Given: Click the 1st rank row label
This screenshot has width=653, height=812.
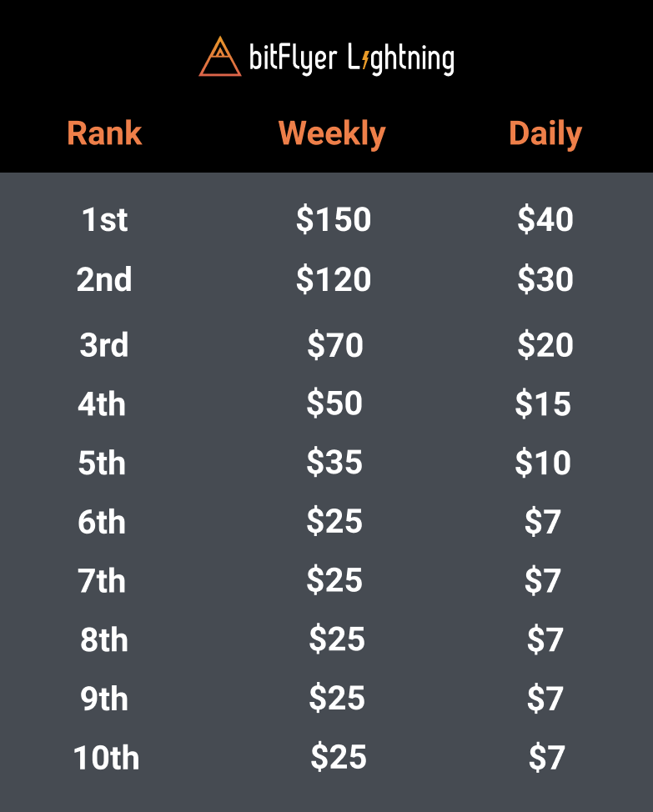Looking at the screenshot, I should click(104, 219).
